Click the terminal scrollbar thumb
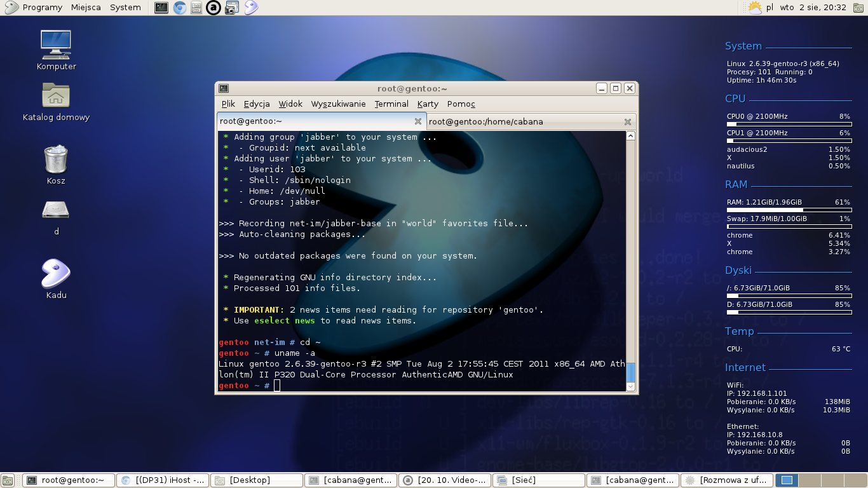The height and width of the screenshot is (488, 868). (630, 372)
